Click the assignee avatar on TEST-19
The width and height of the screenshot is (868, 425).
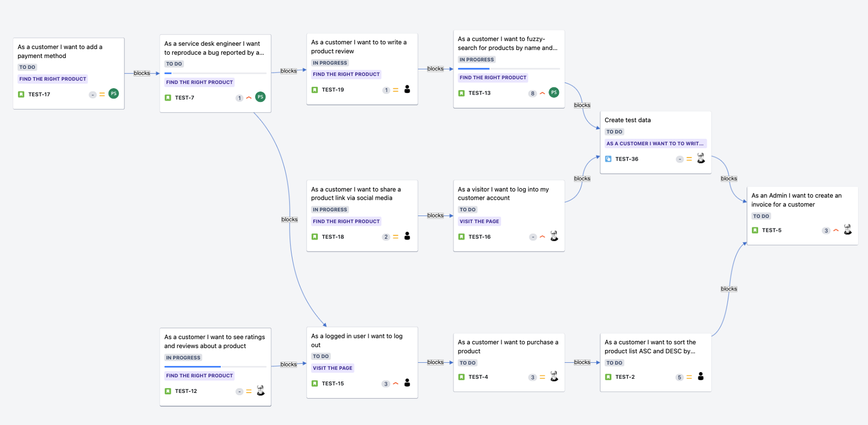pyautogui.click(x=407, y=89)
